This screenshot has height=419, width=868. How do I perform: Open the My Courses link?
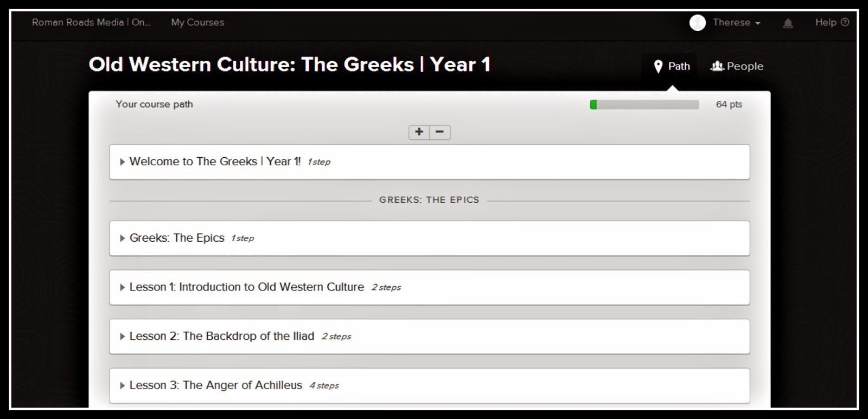pyautogui.click(x=197, y=22)
